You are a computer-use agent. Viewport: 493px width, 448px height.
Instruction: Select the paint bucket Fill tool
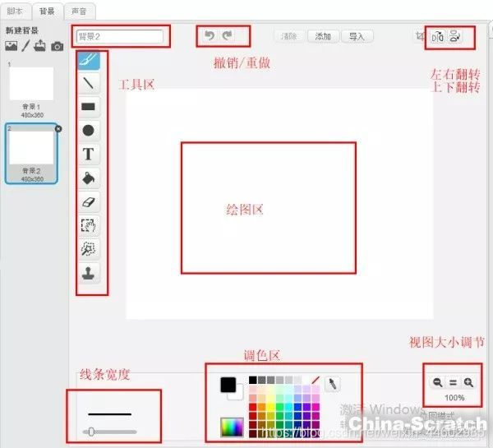pos(89,178)
